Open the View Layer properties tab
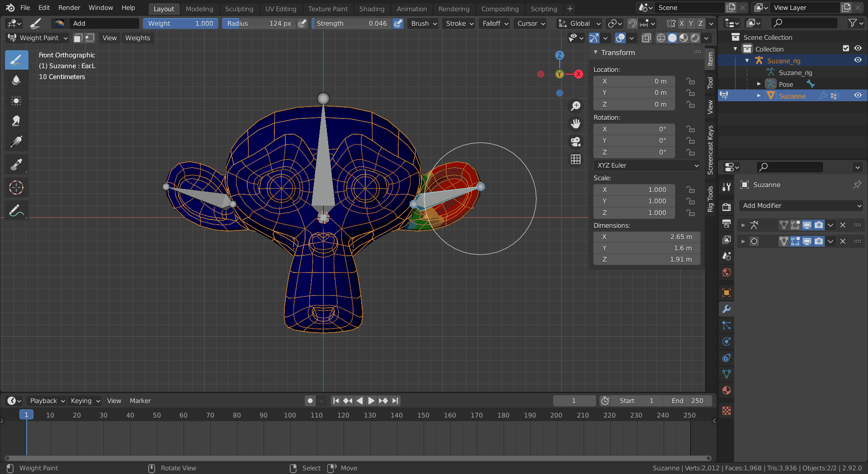 pos(726,239)
